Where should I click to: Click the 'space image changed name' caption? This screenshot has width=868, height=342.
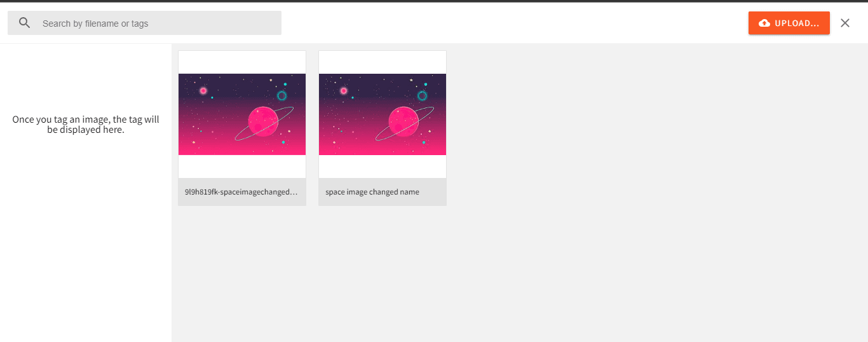372,192
